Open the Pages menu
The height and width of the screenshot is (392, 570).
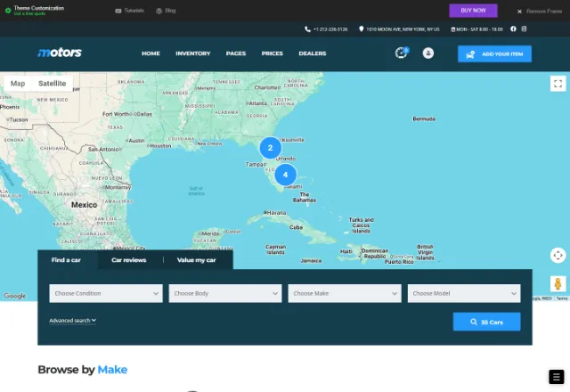tap(236, 53)
